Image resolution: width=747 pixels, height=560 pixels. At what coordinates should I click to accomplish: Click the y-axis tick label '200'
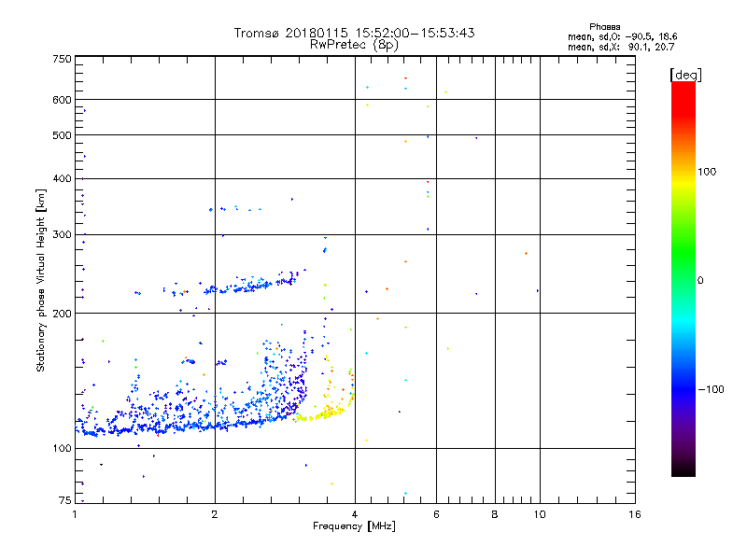(62, 314)
